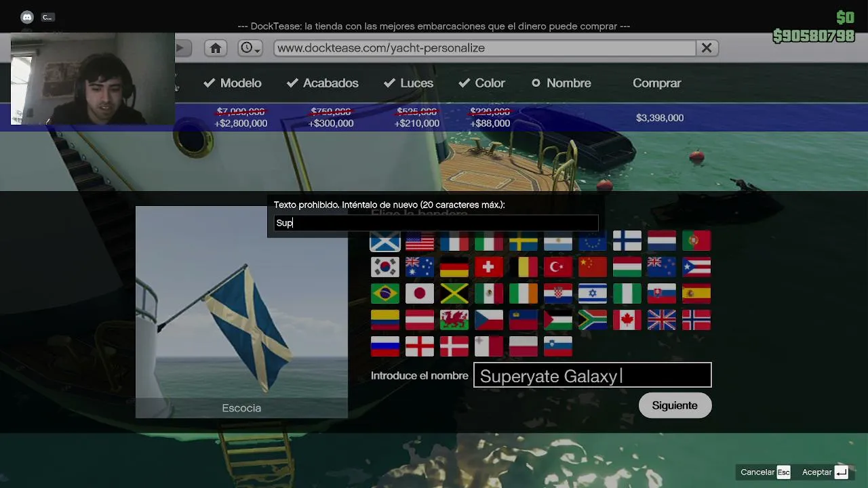868x488 pixels.
Task: Pick the Austria flag
Action: (x=420, y=320)
